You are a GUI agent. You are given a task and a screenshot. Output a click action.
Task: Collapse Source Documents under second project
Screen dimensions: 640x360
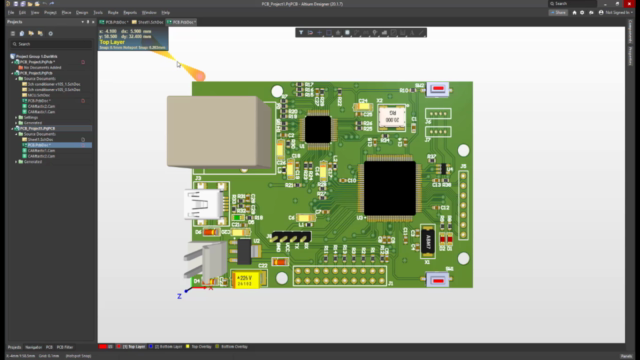coord(16,79)
